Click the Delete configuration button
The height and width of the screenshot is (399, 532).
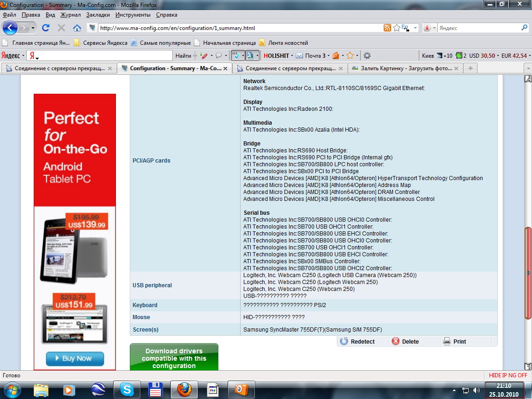pyautogui.click(x=405, y=341)
